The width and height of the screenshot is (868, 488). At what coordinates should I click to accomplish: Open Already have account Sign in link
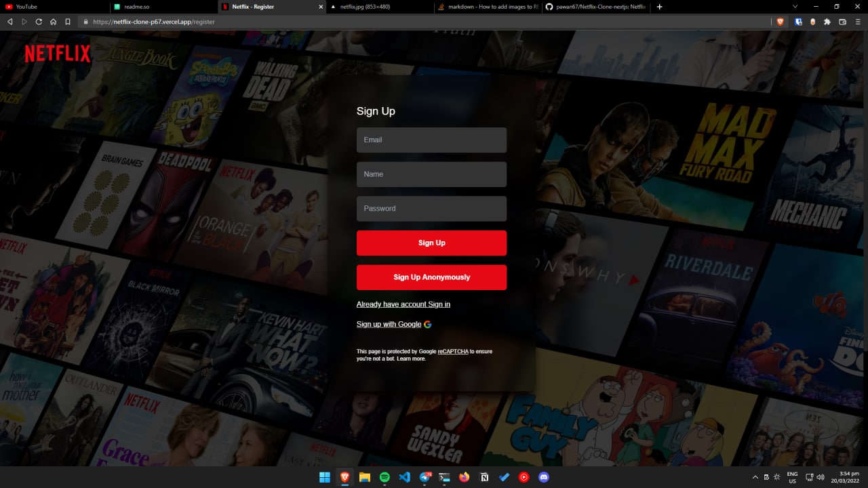coord(403,304)
